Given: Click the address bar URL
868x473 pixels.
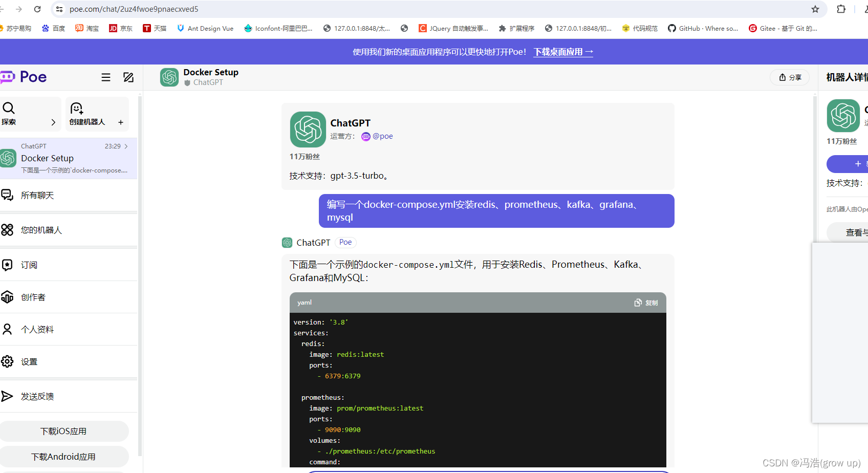Looking at the screenshot, I should [x=134, y=9].
